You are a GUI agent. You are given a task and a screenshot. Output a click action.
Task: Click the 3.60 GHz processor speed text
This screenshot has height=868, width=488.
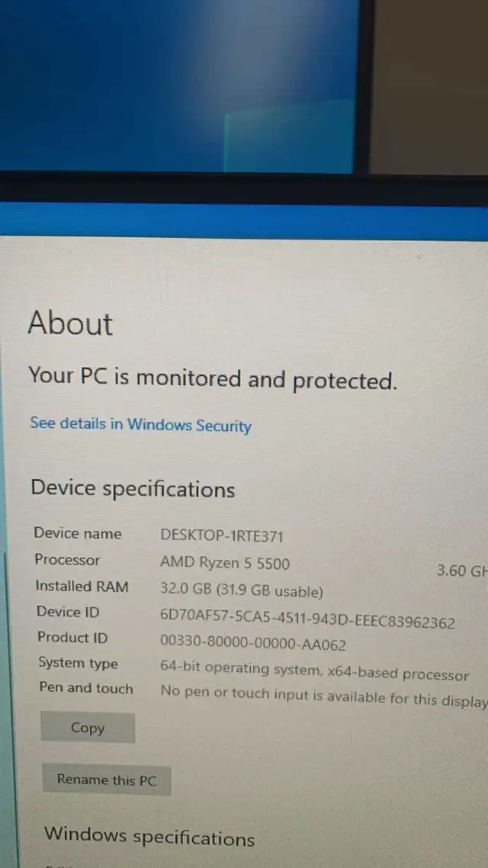[x=462, y=571]
